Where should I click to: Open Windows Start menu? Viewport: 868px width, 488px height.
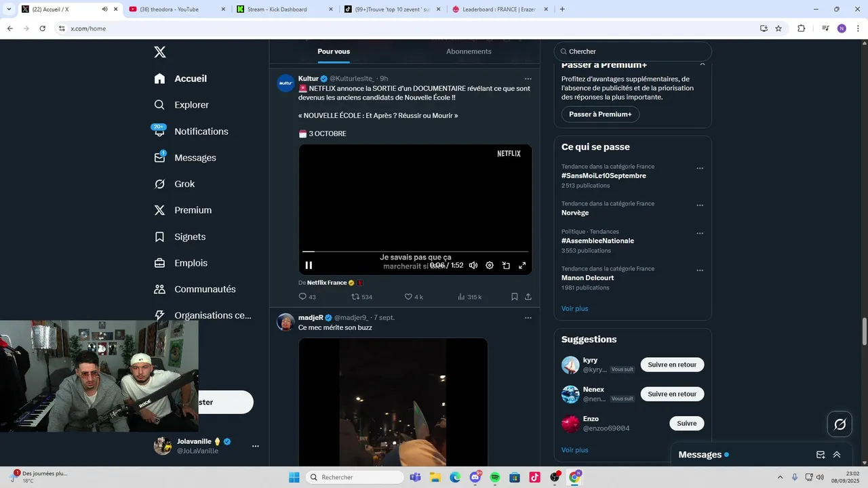(294, 477)
